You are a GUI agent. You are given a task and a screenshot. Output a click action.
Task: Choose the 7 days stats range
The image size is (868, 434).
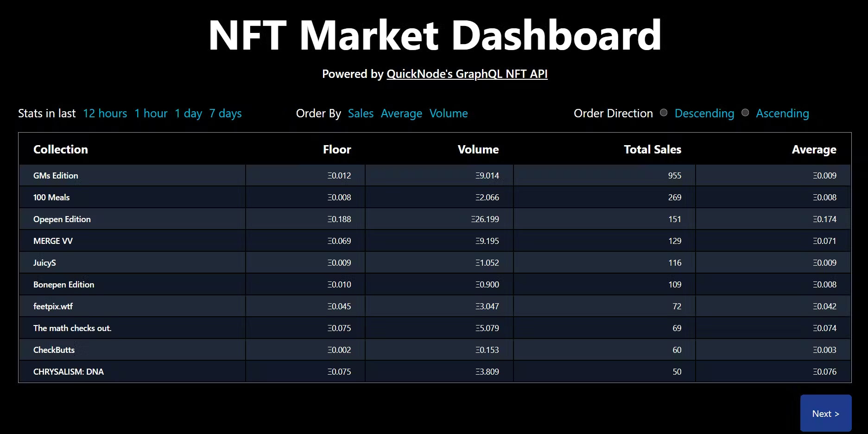coord(225,114)
